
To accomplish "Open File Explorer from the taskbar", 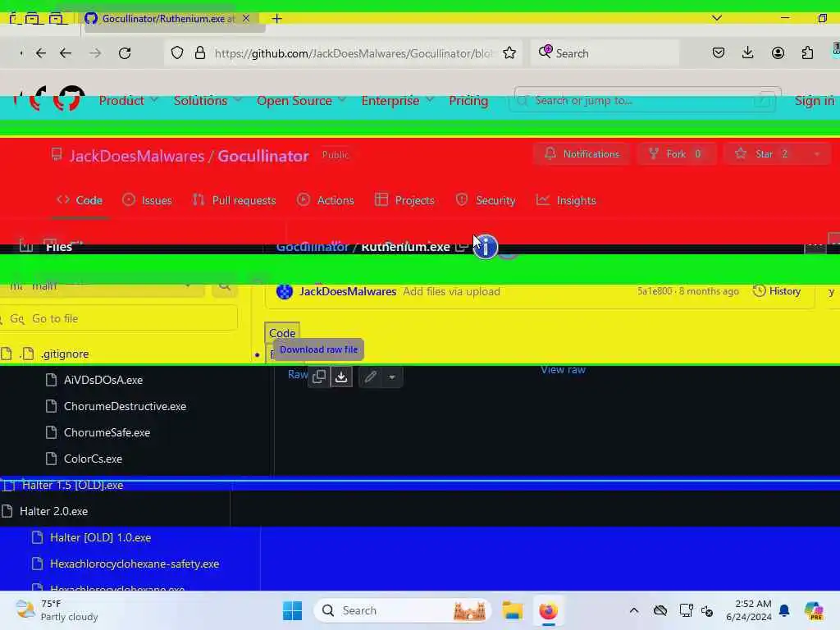I will [x=512, y=610].
